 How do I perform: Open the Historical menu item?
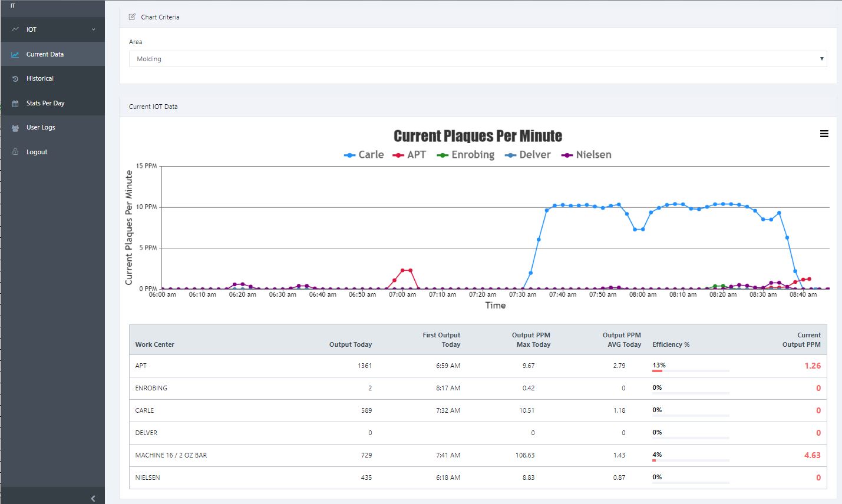coord(40,79)
